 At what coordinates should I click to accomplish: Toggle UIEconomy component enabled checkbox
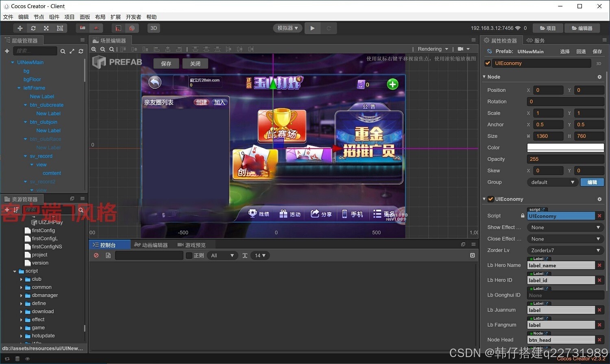point(491,199)
